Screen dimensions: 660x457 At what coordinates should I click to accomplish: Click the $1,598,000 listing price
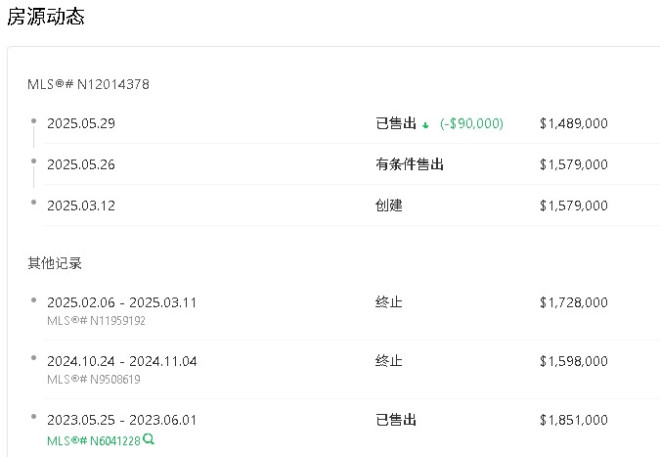coord(573,361)
